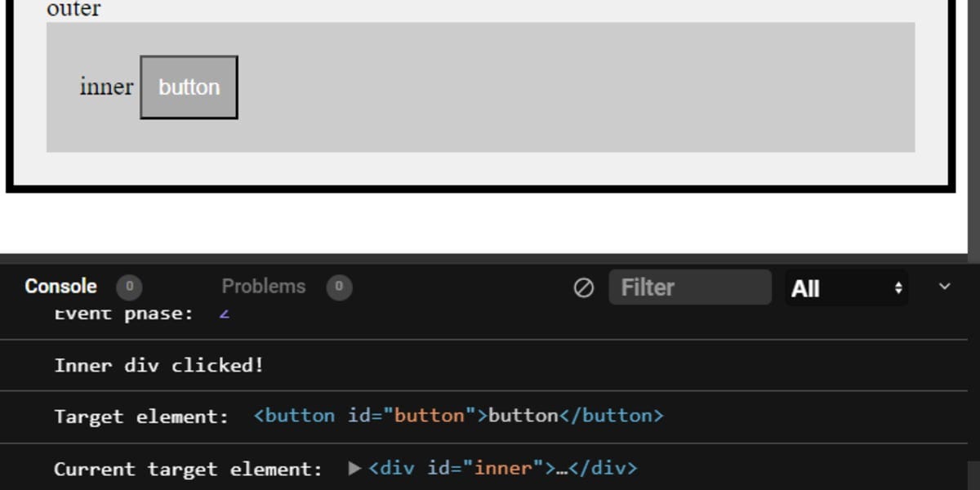Select the "Target element:" log label
Image resolution: width=980 pixels, height=490 pixels.
click(141, 416)
